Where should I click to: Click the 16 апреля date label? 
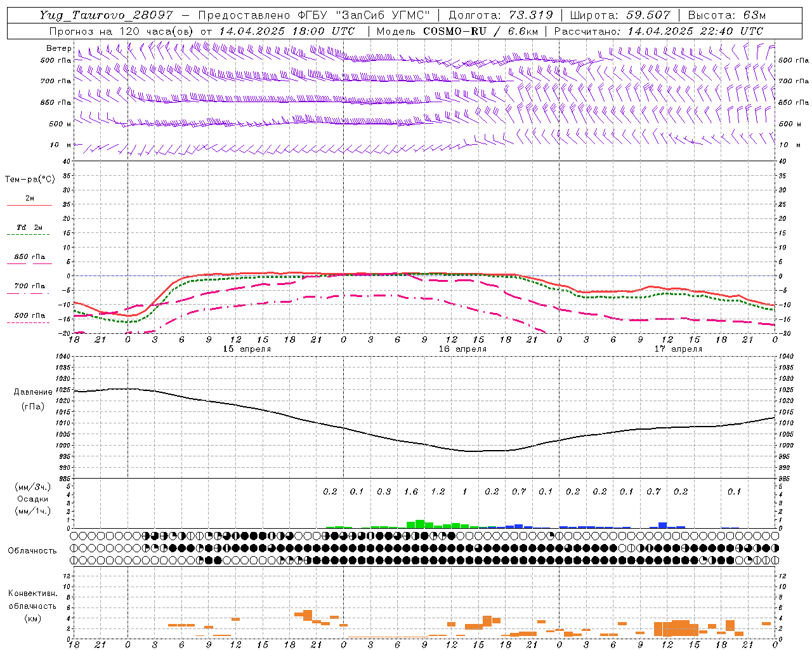point(462,349)
